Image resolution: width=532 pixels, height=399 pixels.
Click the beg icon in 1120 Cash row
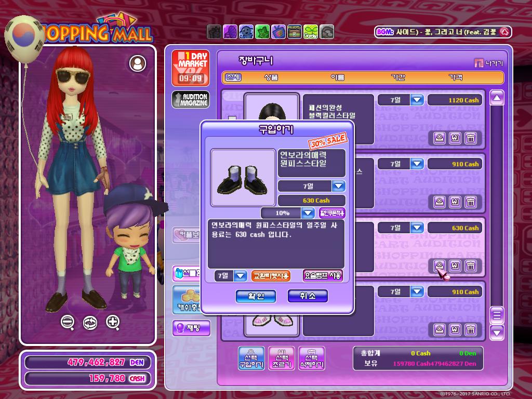pos(455,138)
